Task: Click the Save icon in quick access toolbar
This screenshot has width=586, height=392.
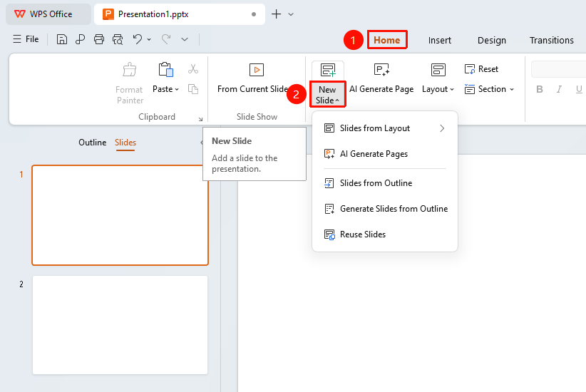Action: point(61,39)
